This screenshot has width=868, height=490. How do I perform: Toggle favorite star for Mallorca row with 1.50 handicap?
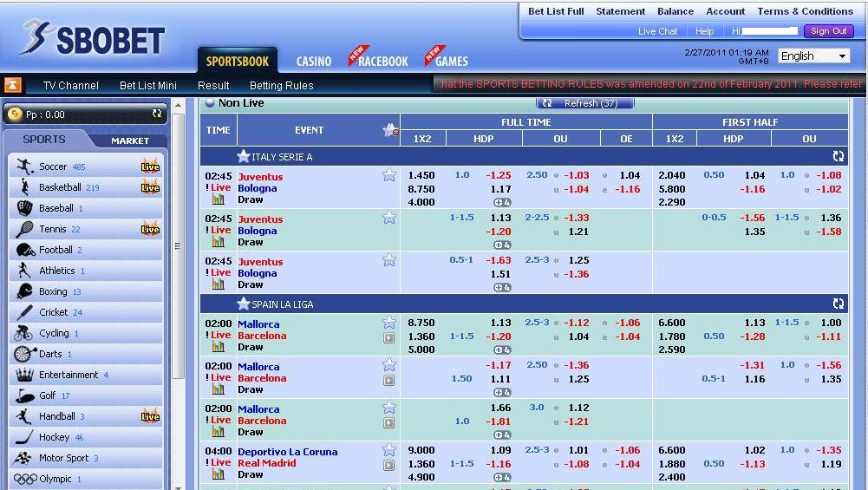[389, 364]
